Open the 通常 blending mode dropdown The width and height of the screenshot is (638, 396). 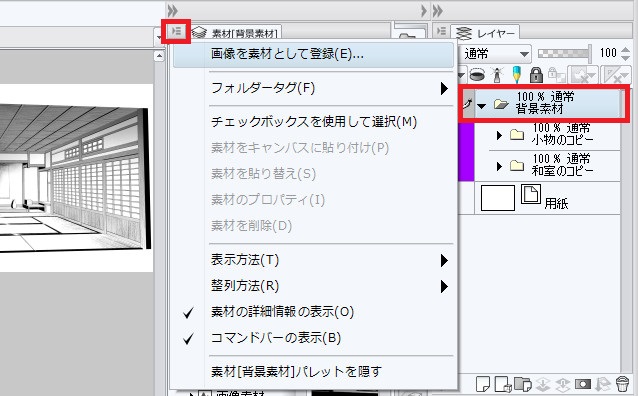pos(495,54)
